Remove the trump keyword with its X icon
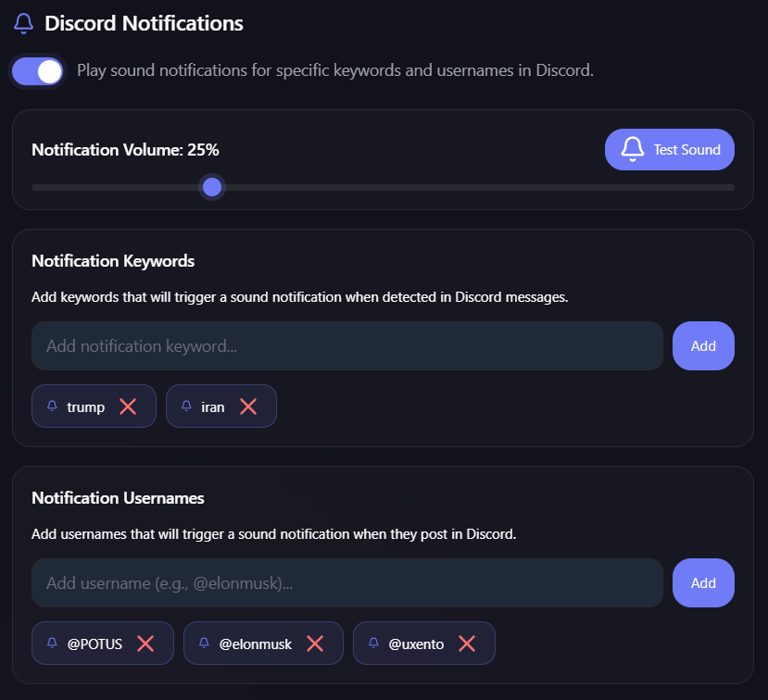The image size is (768, 700). [x=128, y=406]
